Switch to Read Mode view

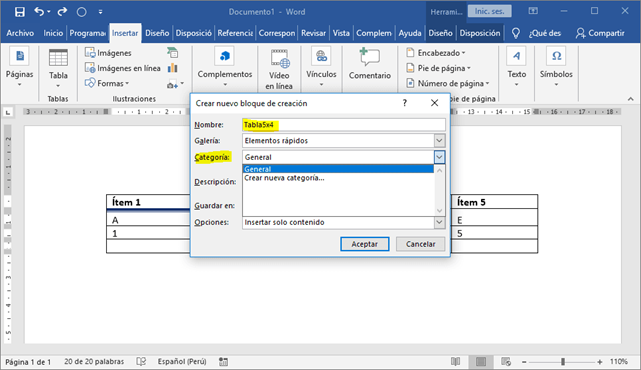tap(455, 361)
